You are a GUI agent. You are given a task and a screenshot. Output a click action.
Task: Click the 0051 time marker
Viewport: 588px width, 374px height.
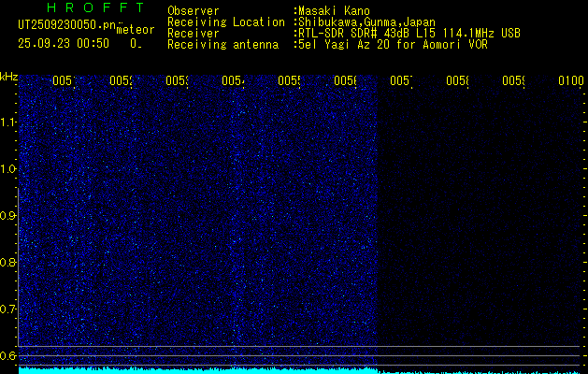(x=65, y=80)
